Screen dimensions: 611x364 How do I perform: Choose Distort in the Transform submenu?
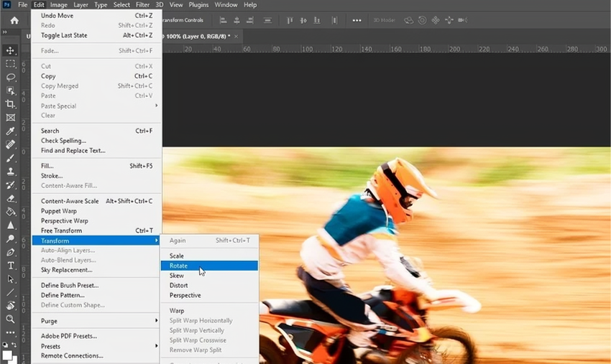pyautogui.click(x=209, y=285)
